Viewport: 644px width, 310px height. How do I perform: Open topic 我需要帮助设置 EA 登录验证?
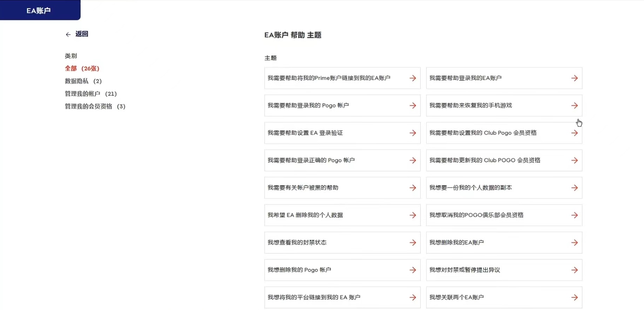[342, 133]
